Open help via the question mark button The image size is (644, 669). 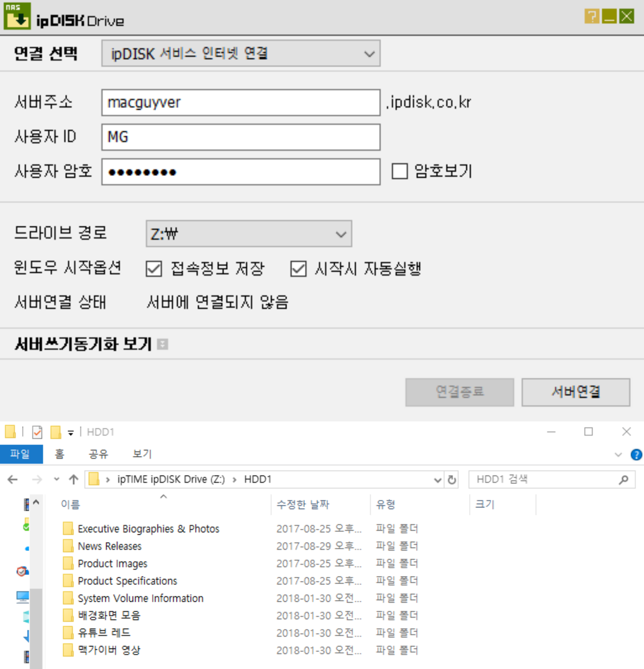[x=592, y=16]
